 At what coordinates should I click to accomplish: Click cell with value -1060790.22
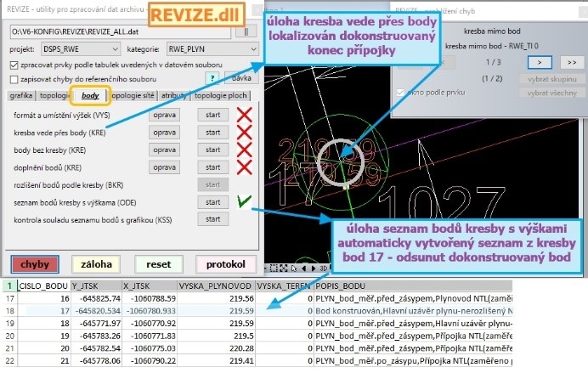point(150,360)
